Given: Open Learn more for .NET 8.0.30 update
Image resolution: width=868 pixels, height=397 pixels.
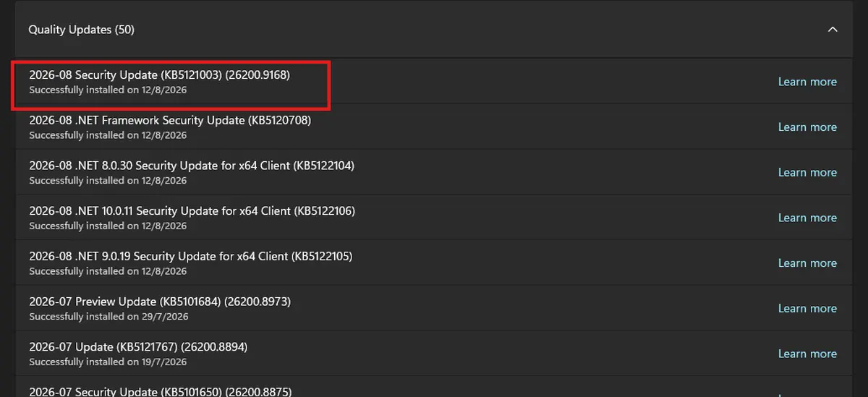Looking at the screenshot, I should coord(807,172).
